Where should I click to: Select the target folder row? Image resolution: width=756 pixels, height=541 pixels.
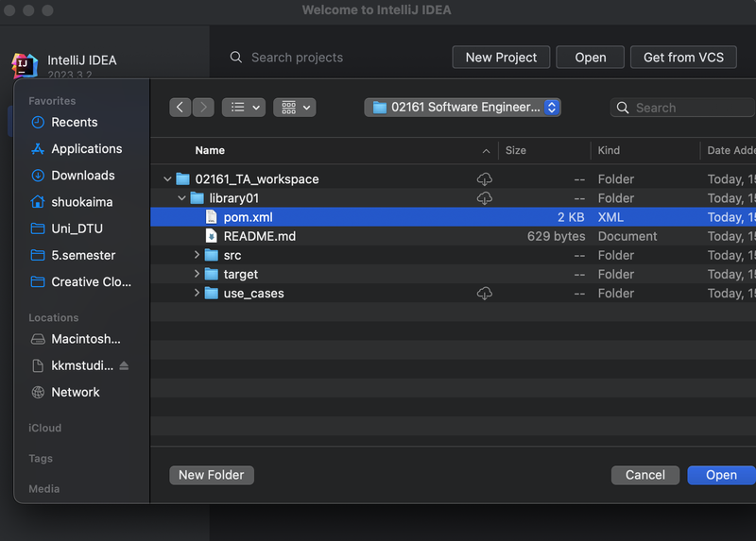tap(453, 274)
